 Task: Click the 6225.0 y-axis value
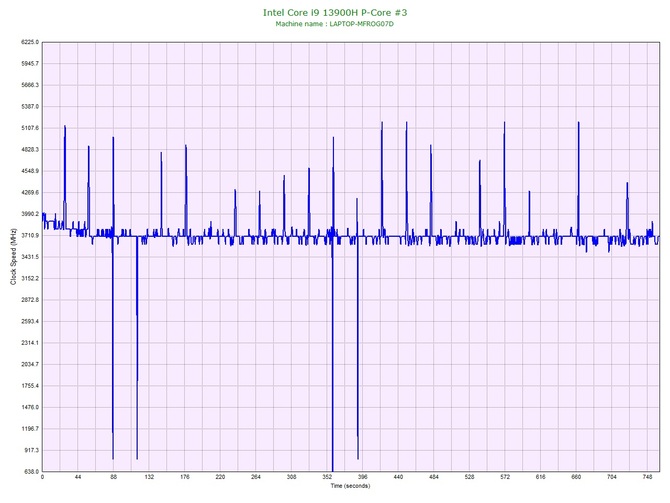pos(30,42)
